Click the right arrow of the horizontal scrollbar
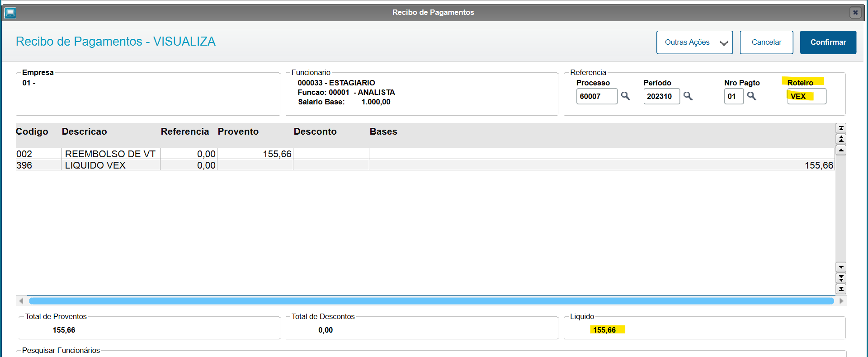868x357 pixels. pos(841,301)
